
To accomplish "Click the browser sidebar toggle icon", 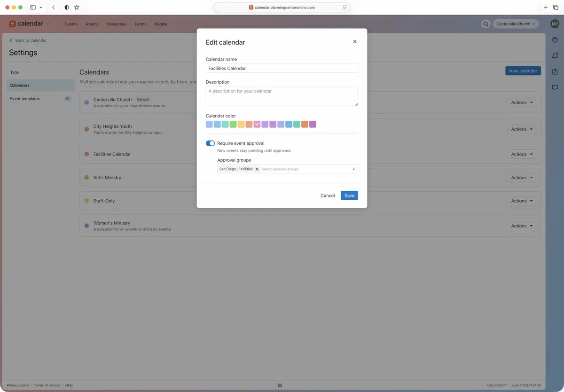I will click(33, 8).
